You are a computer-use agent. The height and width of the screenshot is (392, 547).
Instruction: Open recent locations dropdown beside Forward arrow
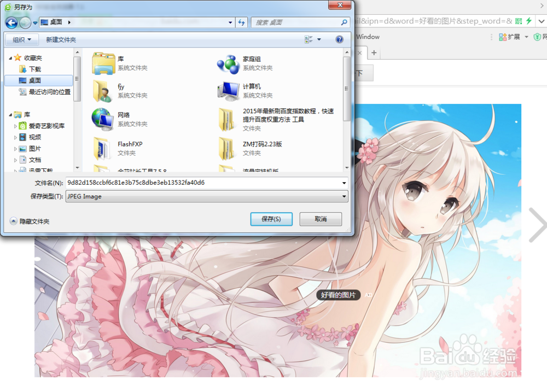[35, 23]
